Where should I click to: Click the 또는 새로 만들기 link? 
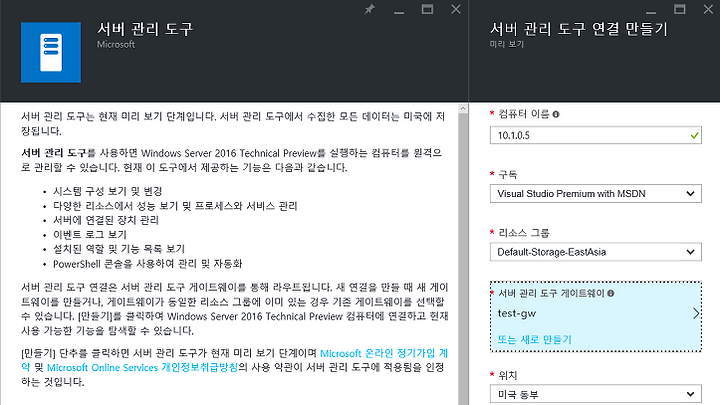point(534,340)
